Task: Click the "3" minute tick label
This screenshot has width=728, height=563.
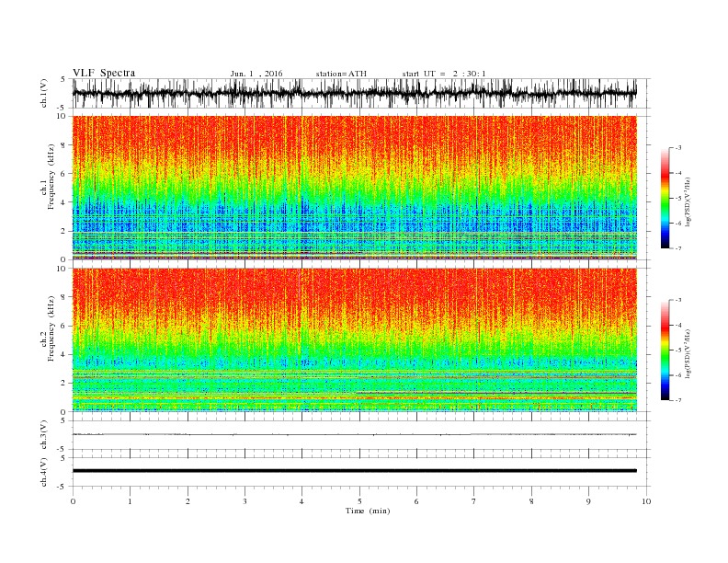Action: point(245,501)
